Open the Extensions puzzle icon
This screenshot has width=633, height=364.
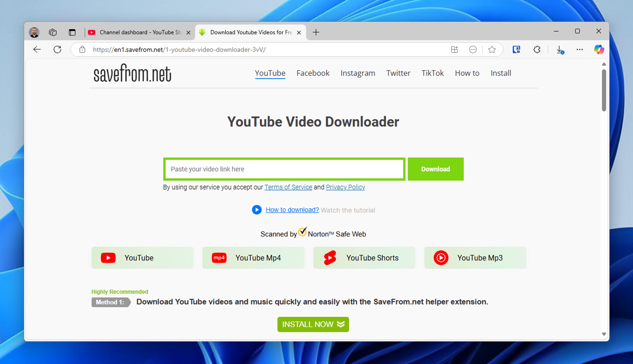click(x=537, y=49)
